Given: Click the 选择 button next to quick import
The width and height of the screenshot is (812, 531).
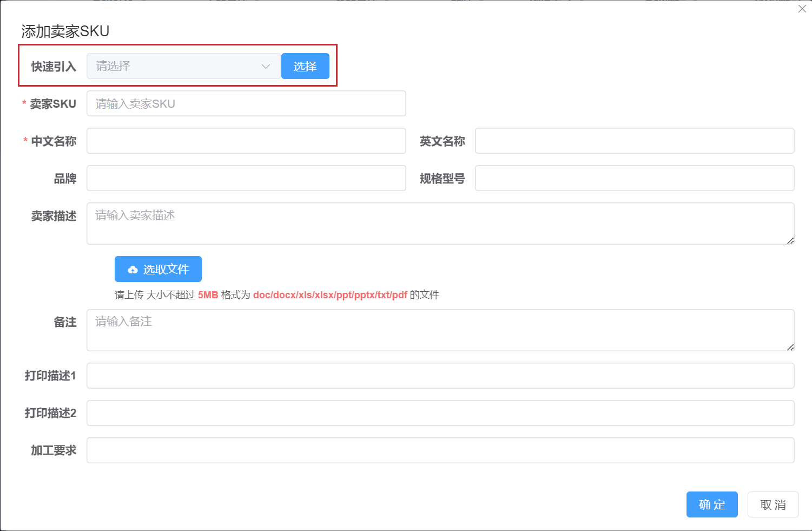Looking at the screenshot, I should click(x=305, y=65).
